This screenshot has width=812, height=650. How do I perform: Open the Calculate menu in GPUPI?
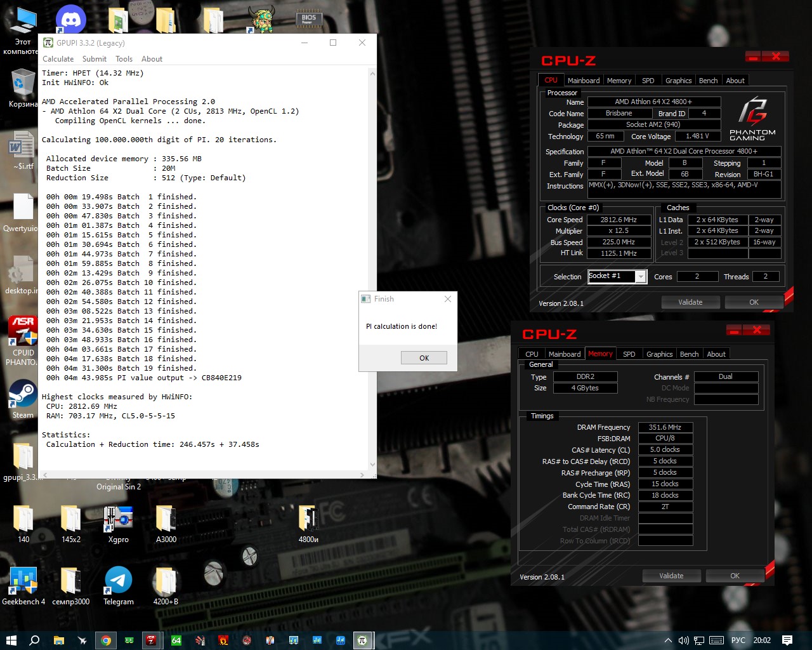[58, 59]
